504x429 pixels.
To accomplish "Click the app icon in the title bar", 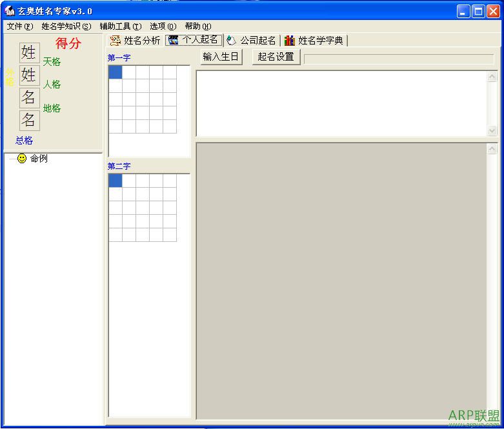I will 10,11.
